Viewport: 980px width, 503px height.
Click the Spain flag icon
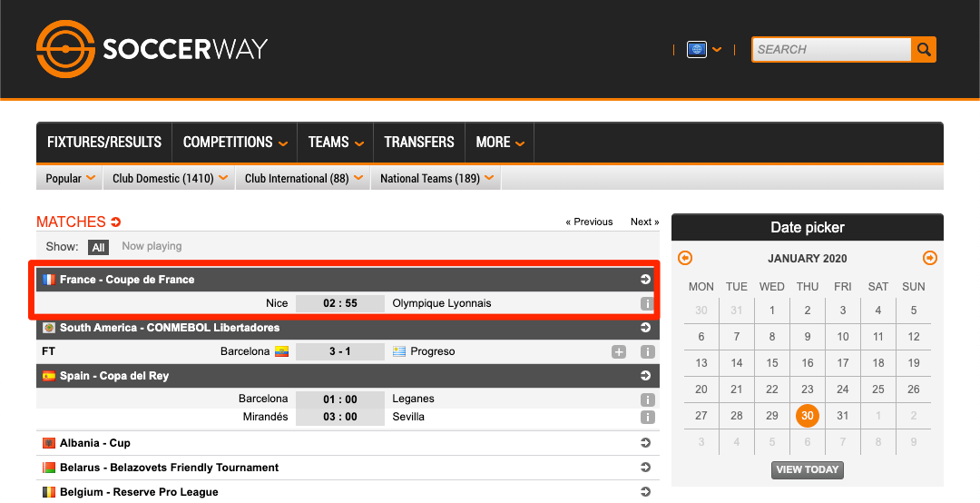click(x=49, y=376)
